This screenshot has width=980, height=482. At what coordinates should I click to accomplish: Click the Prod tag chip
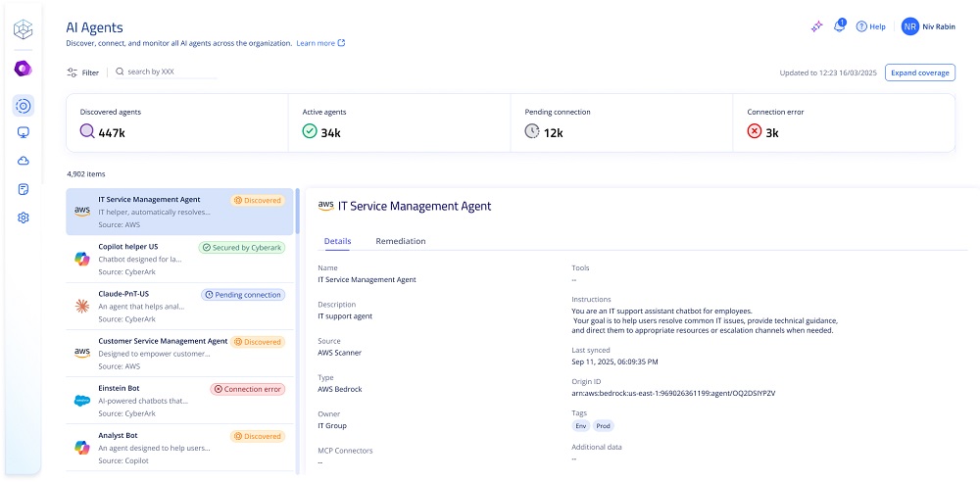coord(603,426)
